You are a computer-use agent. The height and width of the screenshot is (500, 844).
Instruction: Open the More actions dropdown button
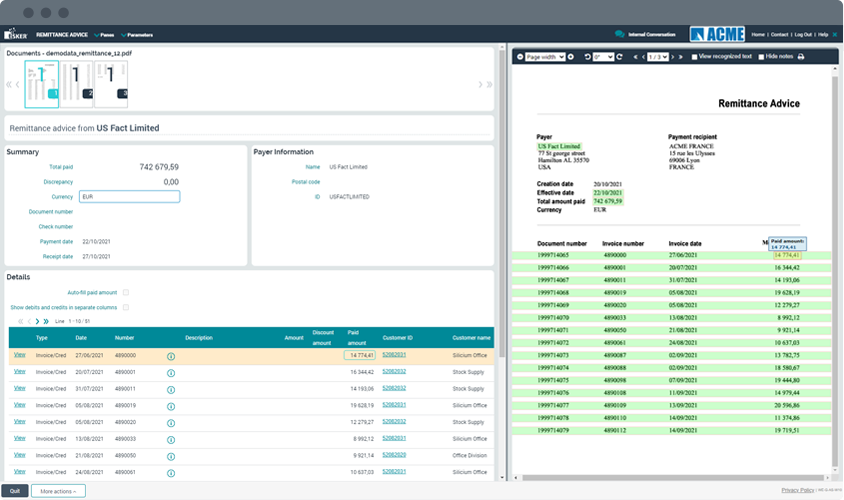[x=58, y=491]
